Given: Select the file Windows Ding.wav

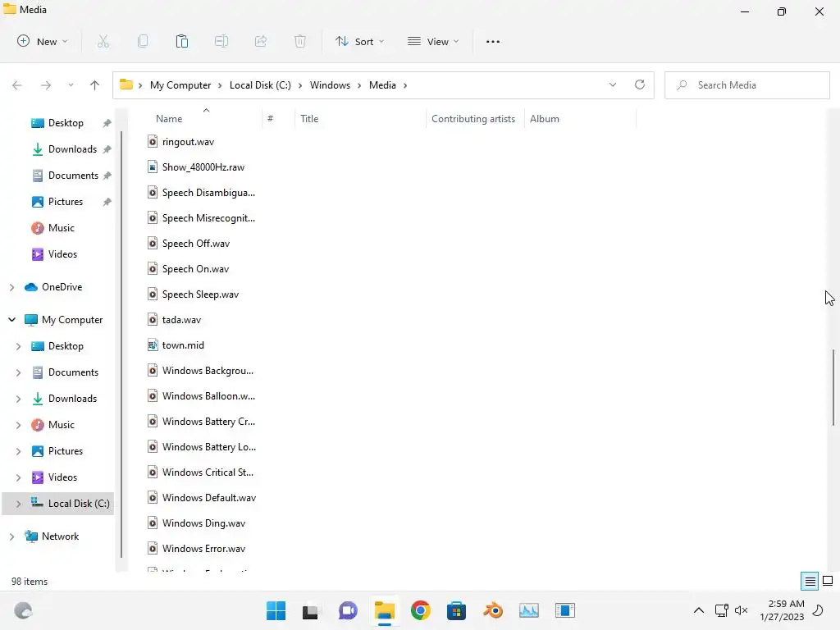Looking at the screenshot, I should 203,523.
